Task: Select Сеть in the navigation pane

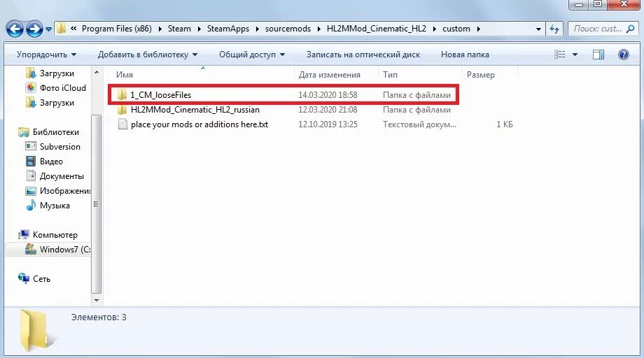Action: (34, 279)
